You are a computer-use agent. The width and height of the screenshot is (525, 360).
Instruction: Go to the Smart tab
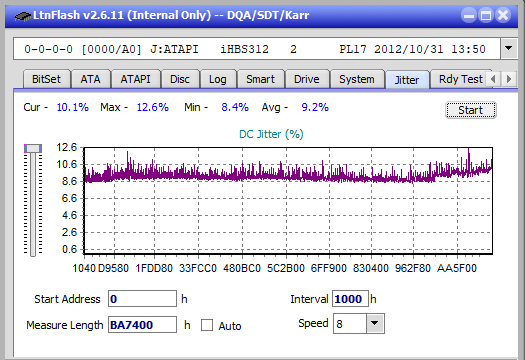tap(260, 79)
